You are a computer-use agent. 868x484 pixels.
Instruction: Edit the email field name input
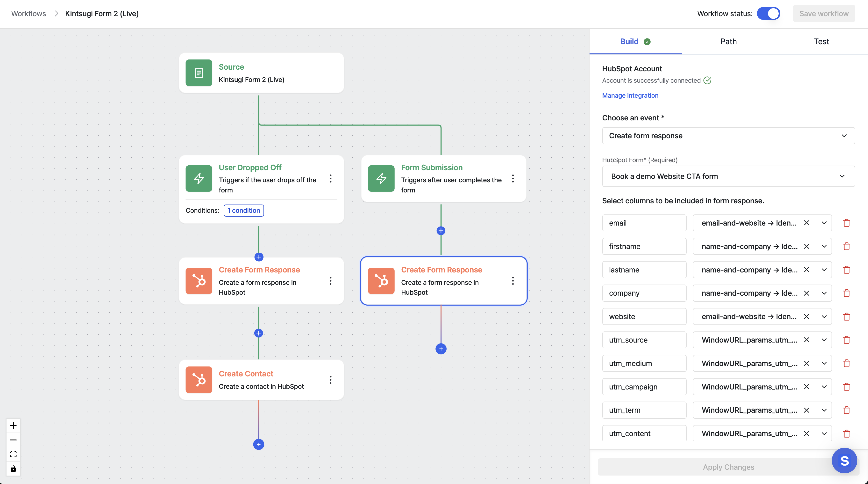(644, 223)
